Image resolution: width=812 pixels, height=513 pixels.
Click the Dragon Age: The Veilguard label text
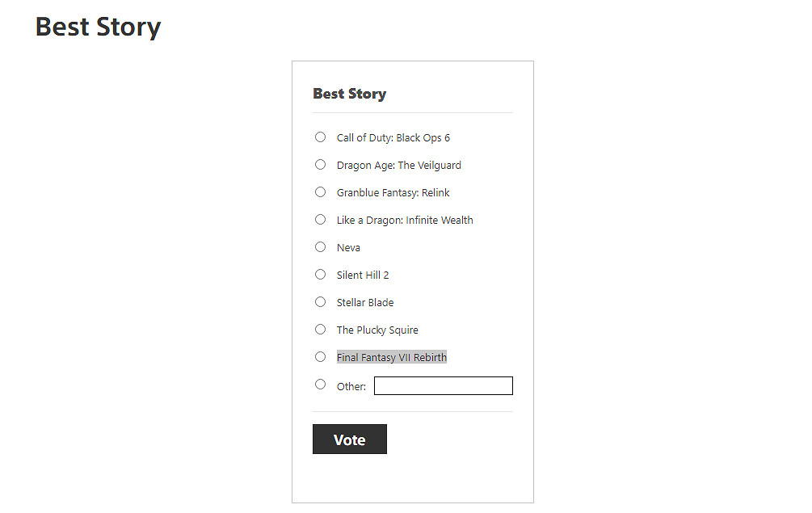tap(398, 166)
